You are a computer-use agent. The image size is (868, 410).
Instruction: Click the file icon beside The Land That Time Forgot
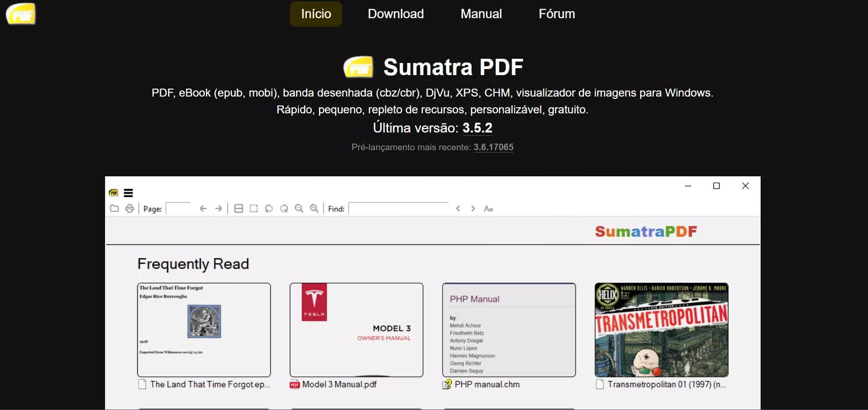pyautogui.click(x=142, y=384)
